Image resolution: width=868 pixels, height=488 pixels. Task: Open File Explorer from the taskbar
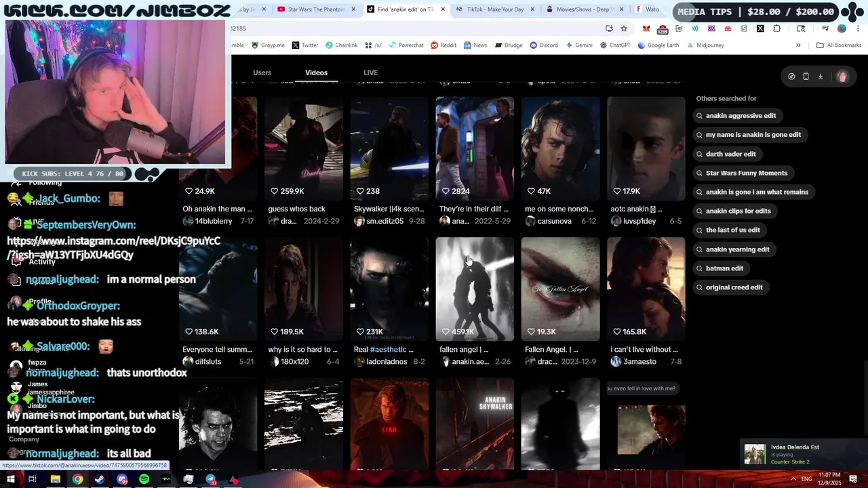point(55,479)
